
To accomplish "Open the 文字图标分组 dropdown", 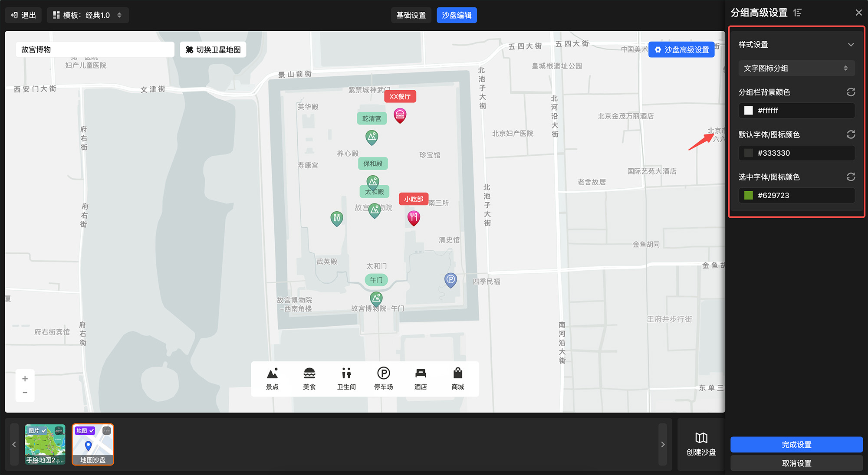I will point(796,68).
